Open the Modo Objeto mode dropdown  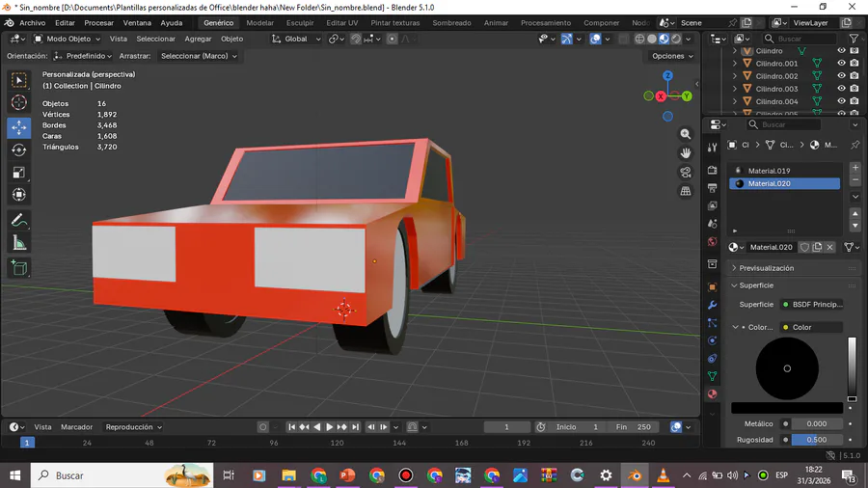click(67, 39)
